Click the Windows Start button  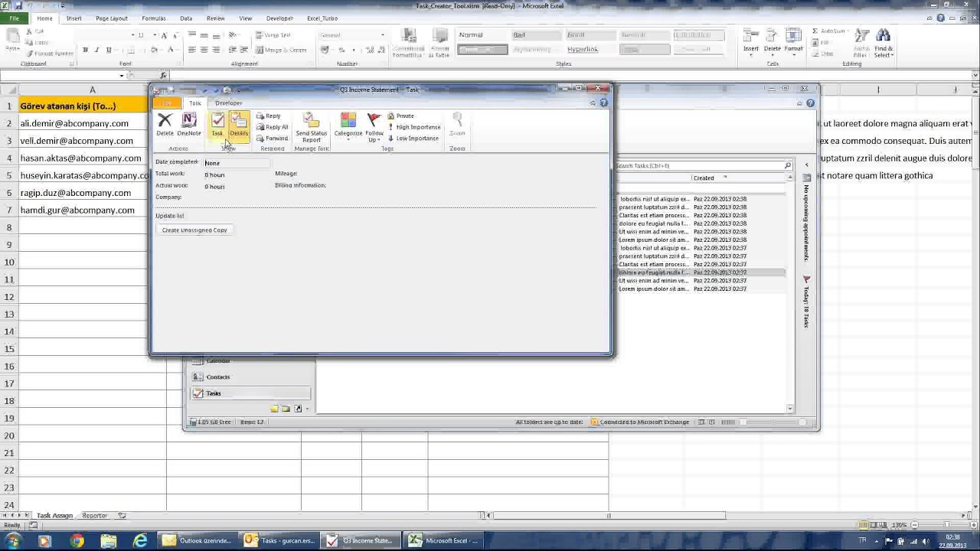(13, 541)
